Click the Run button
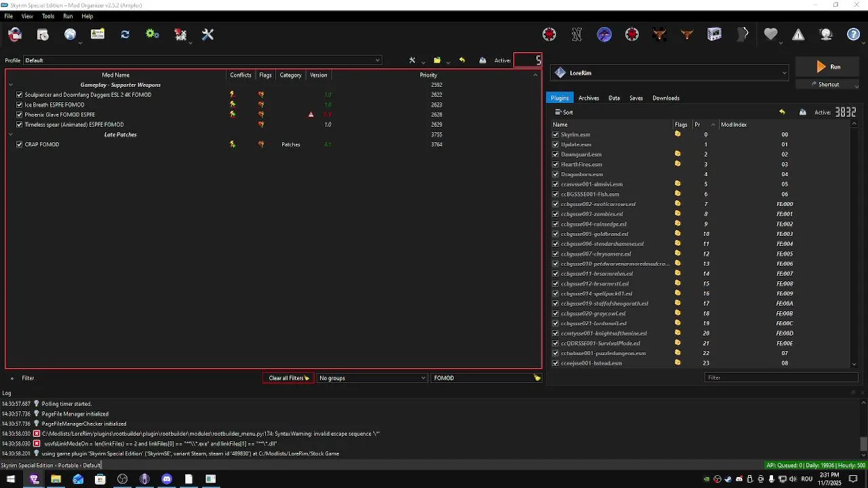868x488 pixels. [x=829, y=66]
